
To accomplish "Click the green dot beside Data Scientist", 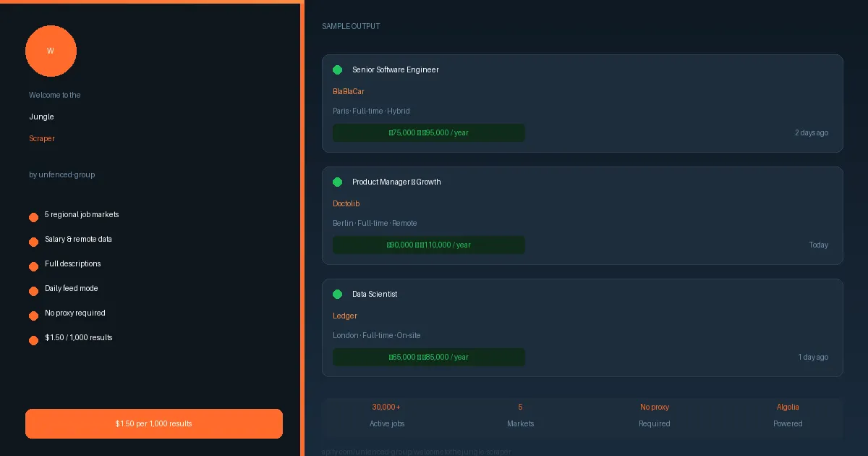I will tap(337, 294).
